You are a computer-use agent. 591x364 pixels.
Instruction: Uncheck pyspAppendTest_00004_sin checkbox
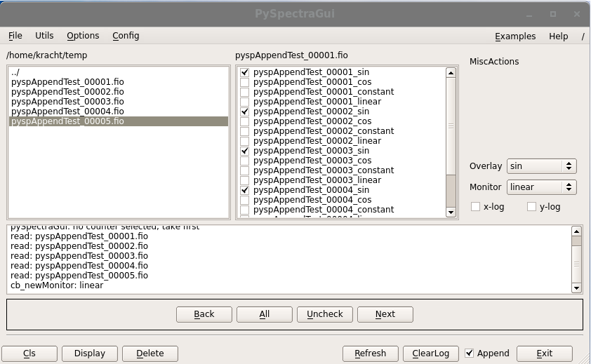(x=245, y=190)
